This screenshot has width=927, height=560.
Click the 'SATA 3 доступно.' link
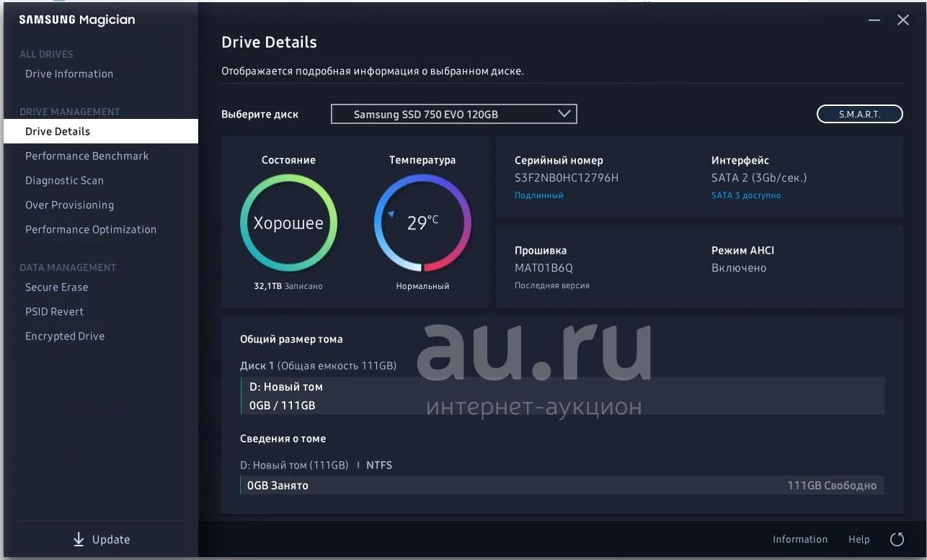pos(748,195)
